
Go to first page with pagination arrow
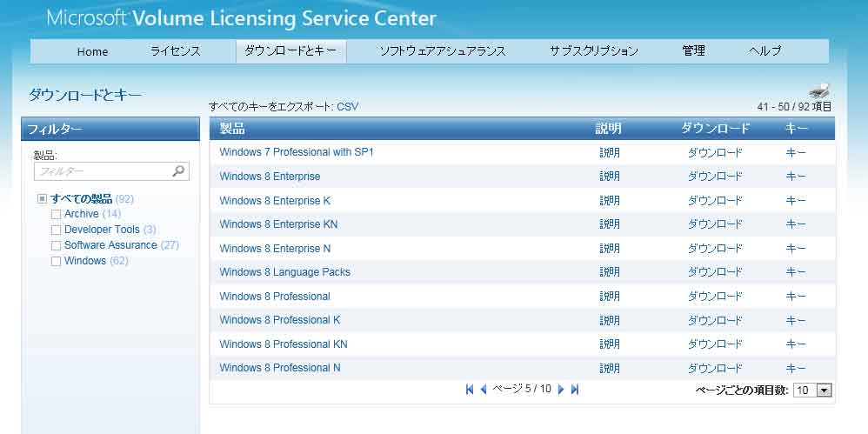[470, 390]
